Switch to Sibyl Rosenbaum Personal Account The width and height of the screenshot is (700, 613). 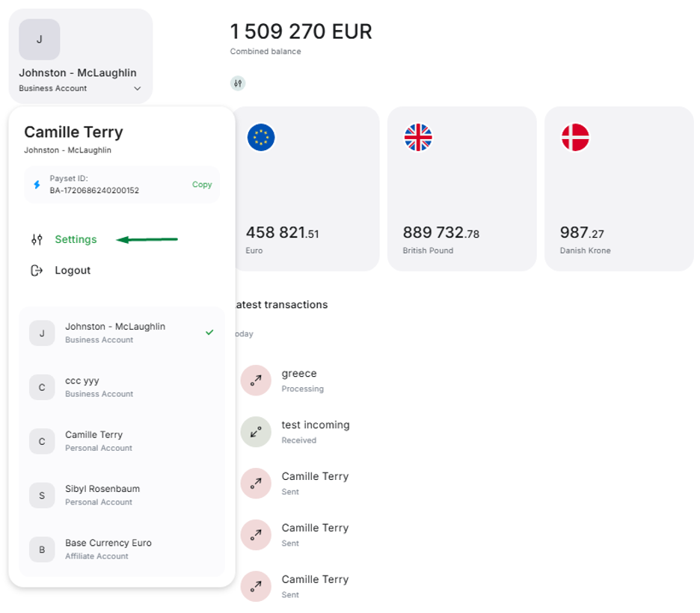pyautogui.click(x=102, y=495)
